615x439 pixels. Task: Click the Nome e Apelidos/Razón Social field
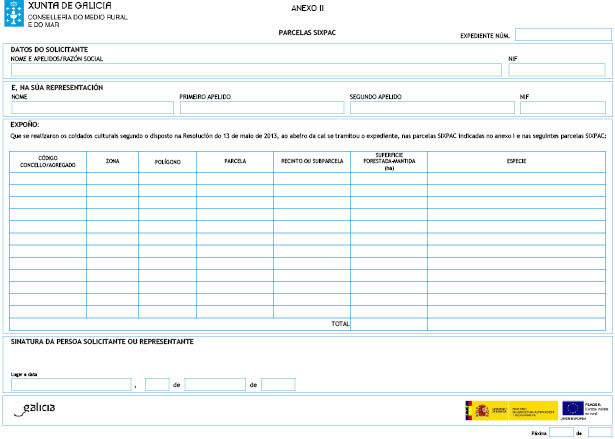point(255,70)
